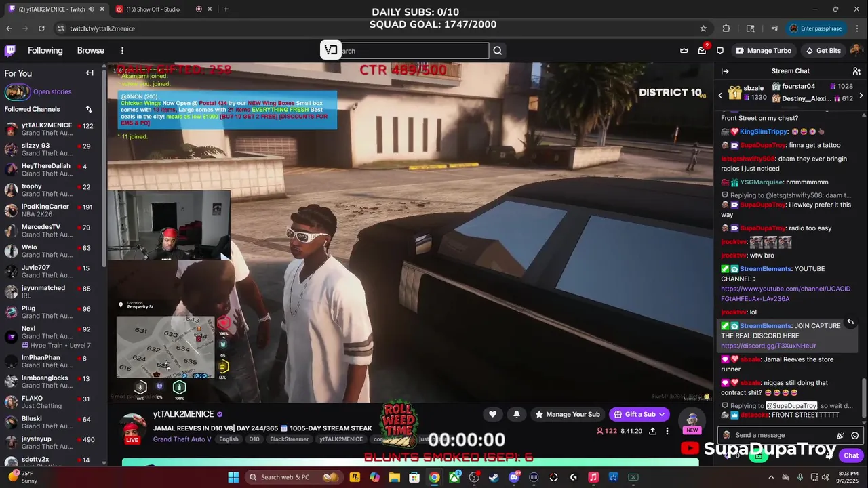Open Grand Theft Auto V category link
Viewport: 868px width, 488px height.
[x=182, y=439]
